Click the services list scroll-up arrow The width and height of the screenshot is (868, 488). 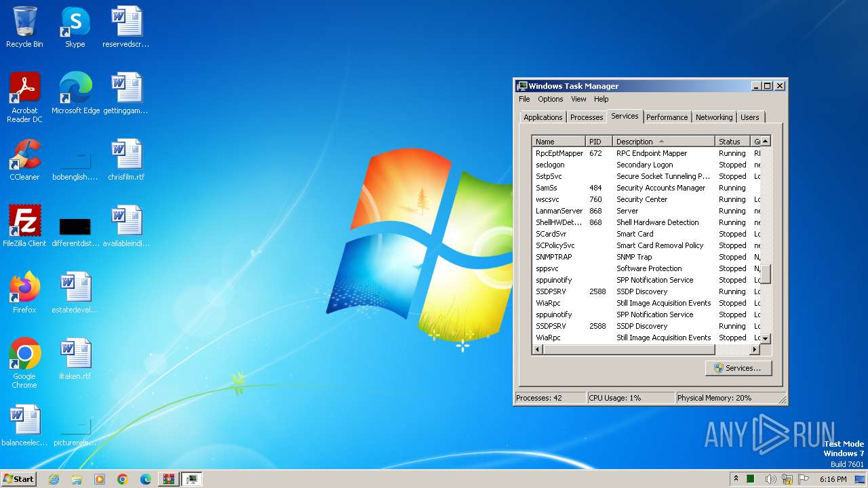[x=766, y=142]
